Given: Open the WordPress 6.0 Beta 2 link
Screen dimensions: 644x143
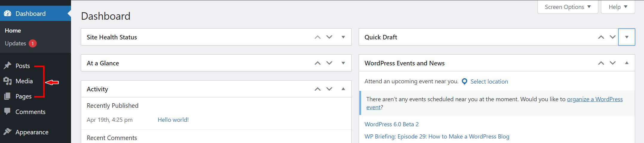Looking at the screenshot, I should point(392,124).
